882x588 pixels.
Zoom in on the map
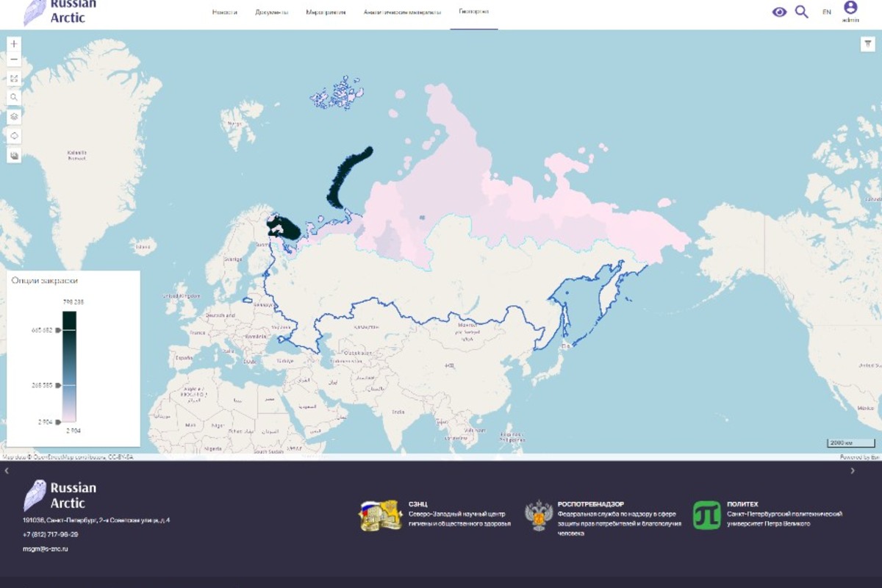point(14,43)
